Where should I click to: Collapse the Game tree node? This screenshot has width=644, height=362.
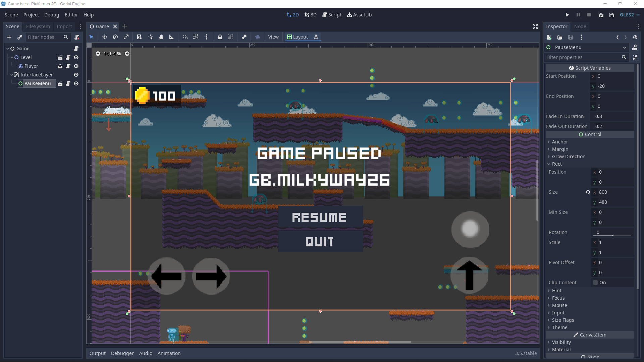pos(8,49)
